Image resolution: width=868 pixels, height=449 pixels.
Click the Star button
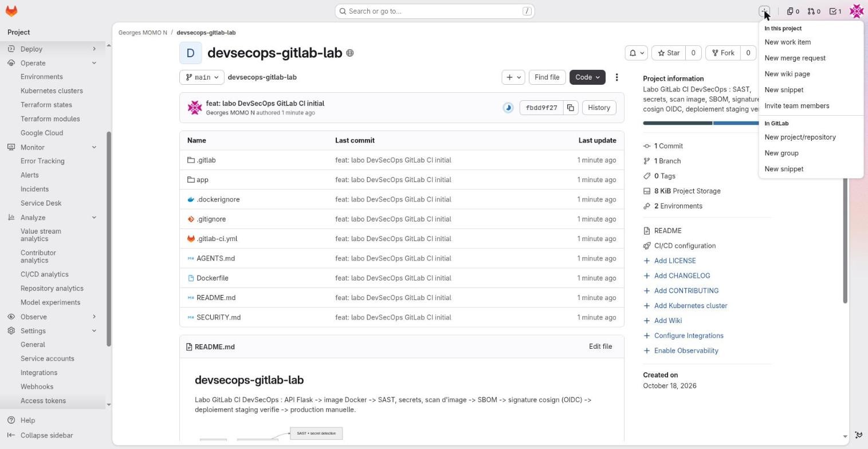(x=669, y=53)
